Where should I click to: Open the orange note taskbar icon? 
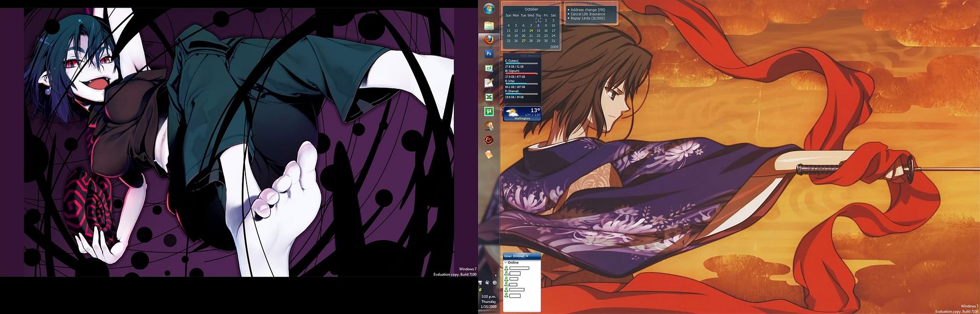pos(489,154)
